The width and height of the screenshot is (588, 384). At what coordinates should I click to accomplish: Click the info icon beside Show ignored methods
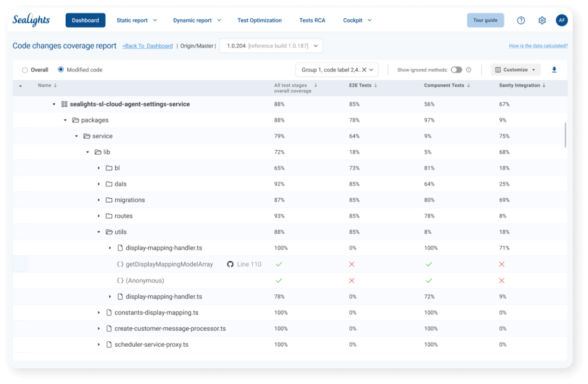pyautogui.click(x=469, y=70)
